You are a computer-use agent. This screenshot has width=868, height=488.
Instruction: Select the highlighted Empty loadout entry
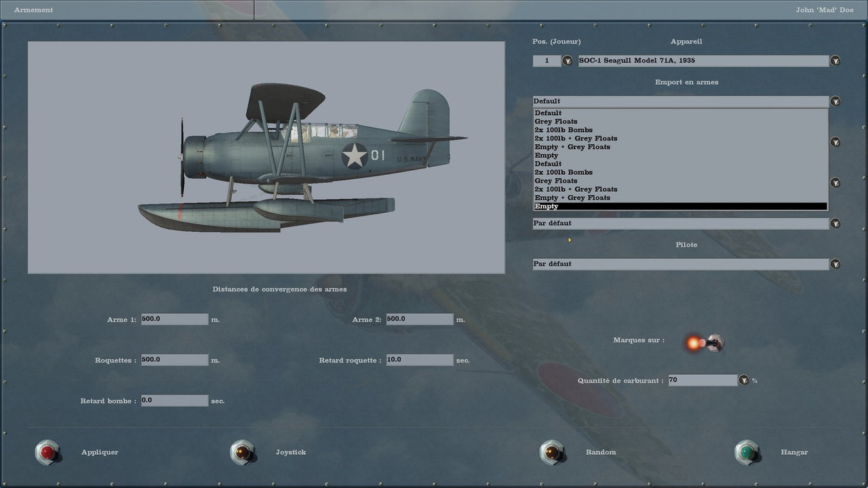coord(680,206)
